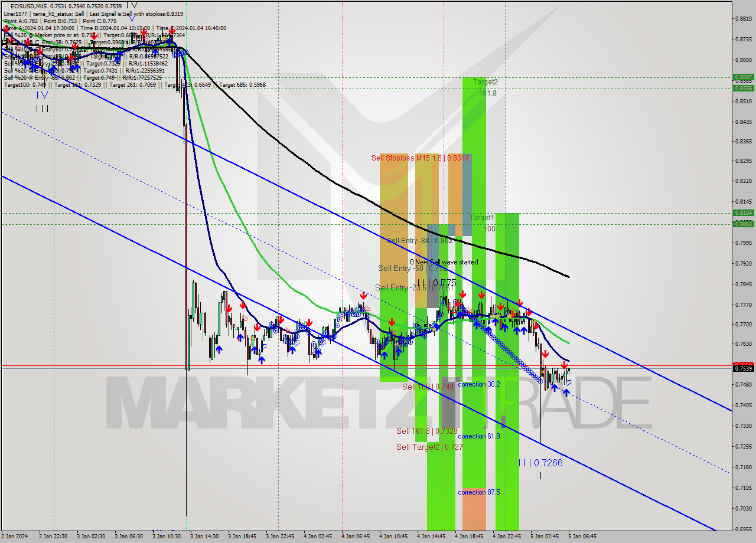Click the 0.8810 price axis label
Viewport: 756px width, 543px height.
click(743, 19)
